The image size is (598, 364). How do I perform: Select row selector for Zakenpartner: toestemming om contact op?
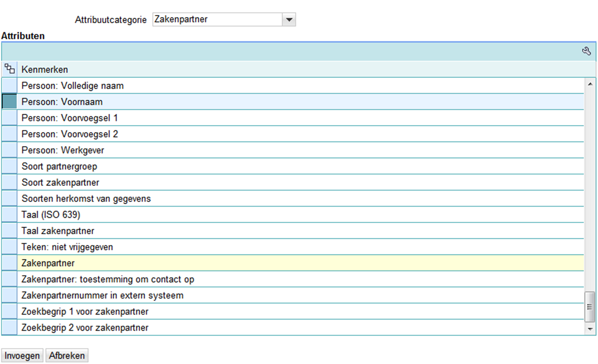point(9,279)
